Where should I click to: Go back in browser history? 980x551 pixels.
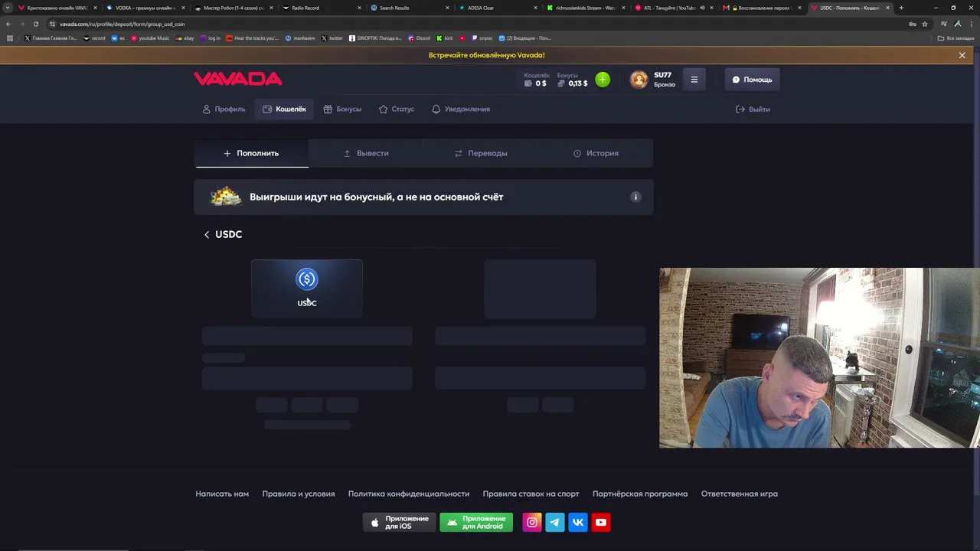point(8,24)
